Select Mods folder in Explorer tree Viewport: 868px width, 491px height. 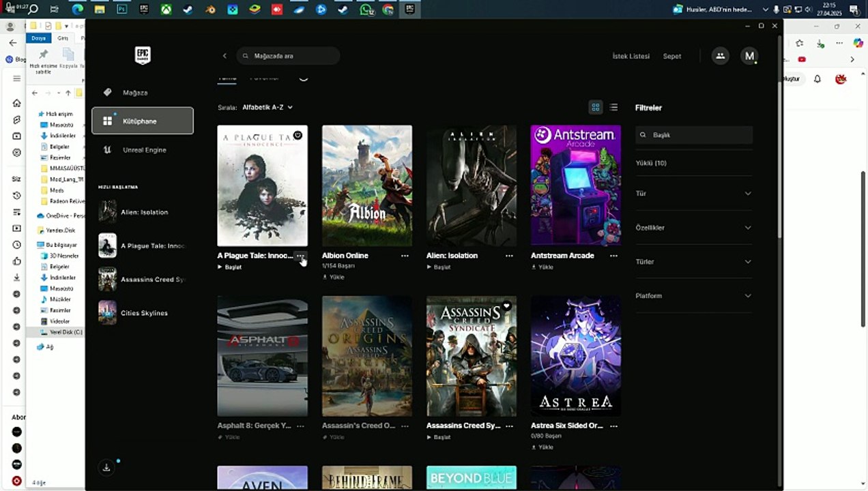57,190
